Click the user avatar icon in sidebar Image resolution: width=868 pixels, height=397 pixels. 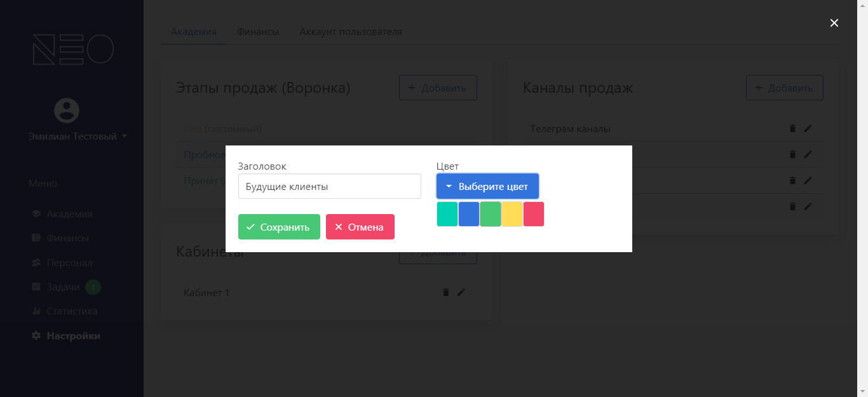67,110
